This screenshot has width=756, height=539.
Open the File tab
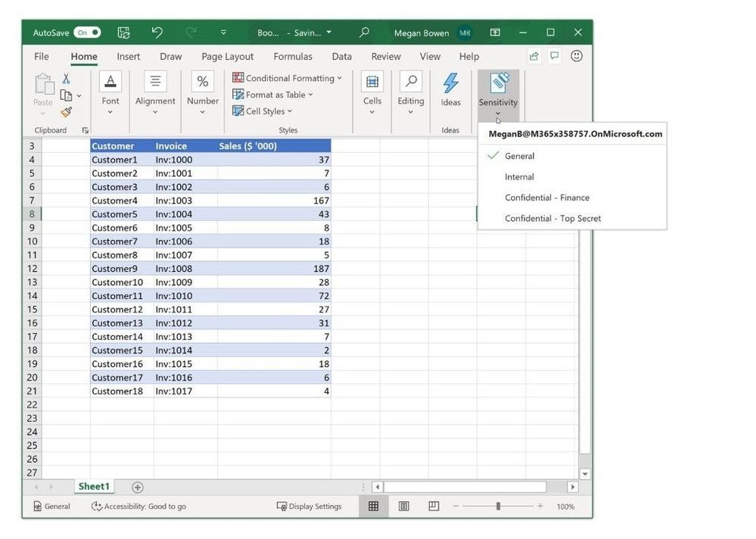click(42, 57)
